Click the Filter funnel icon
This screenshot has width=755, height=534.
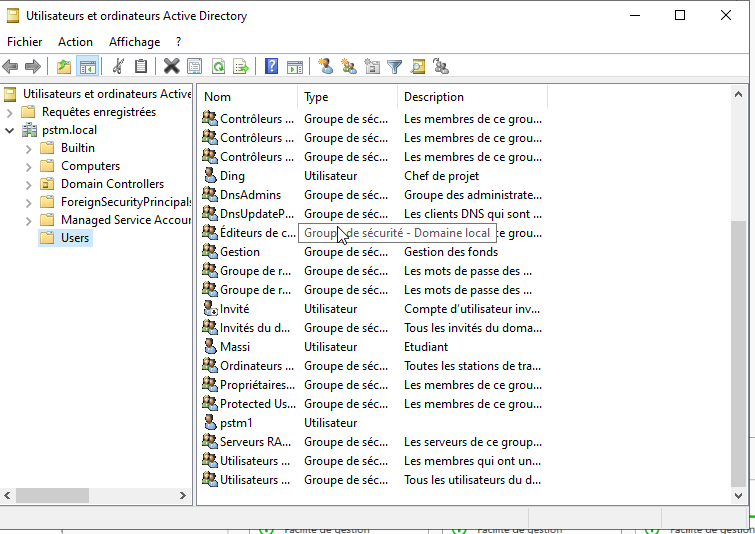[395, 67]
